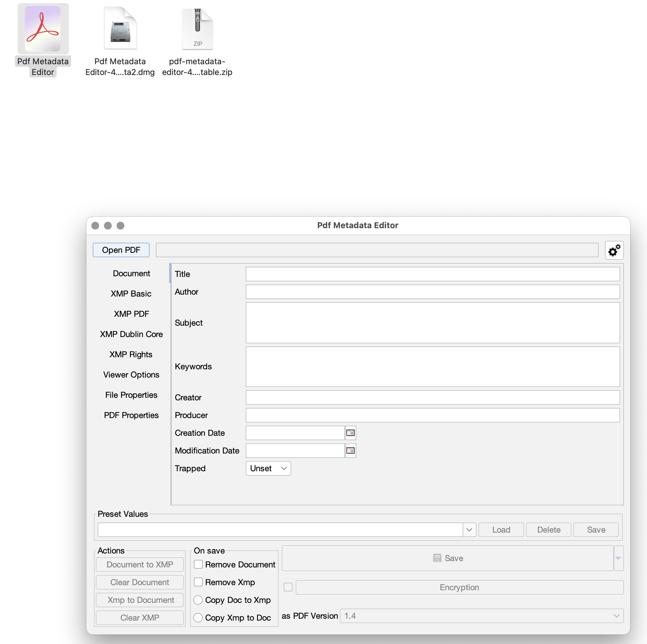Expand the PDF Version dropdown

tap(482, 616)
